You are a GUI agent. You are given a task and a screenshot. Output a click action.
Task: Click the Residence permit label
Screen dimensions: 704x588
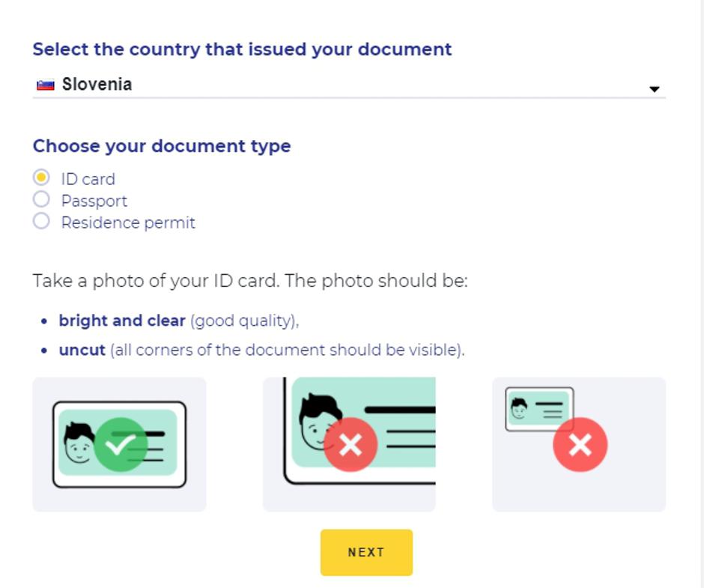coord(128,222)
